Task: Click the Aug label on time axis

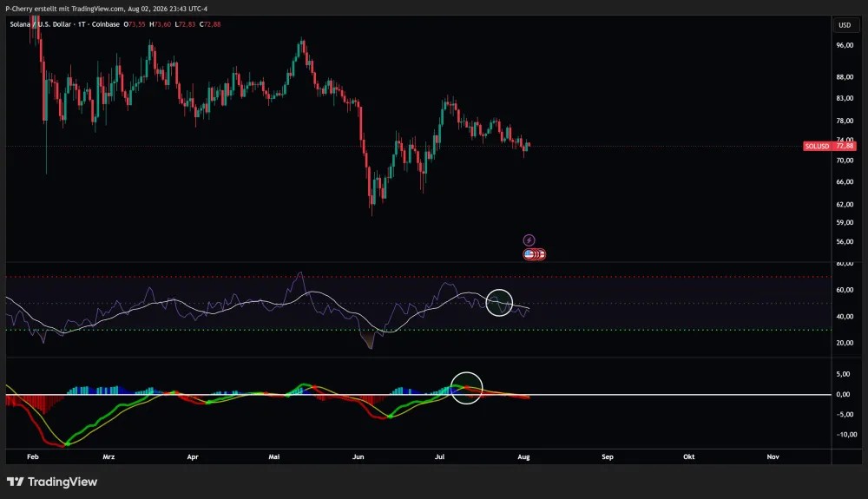Action: coord(523,457)
